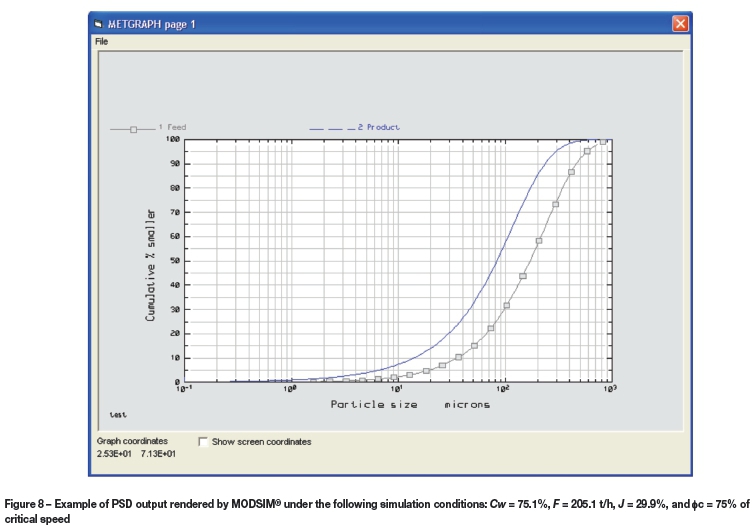Click the 2.53E+01 coordinate value
Viewport: 754px width, 525px height.
pos(114,455)
